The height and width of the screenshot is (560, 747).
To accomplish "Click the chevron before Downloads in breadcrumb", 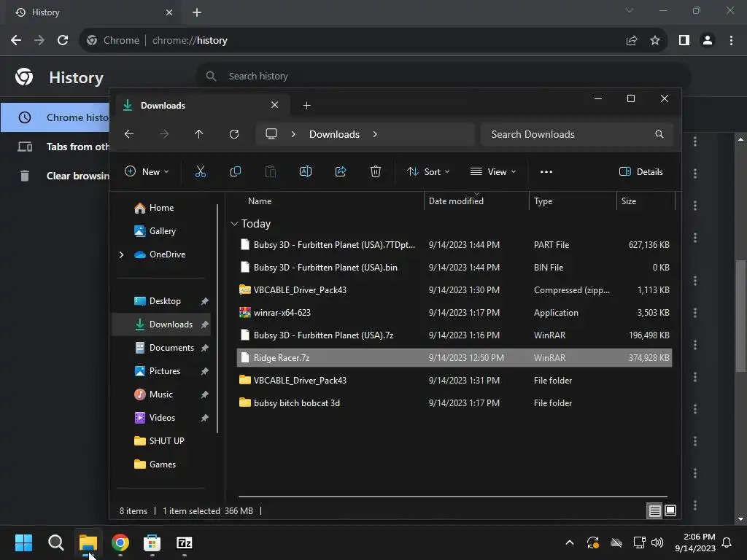I will (293, 134).
